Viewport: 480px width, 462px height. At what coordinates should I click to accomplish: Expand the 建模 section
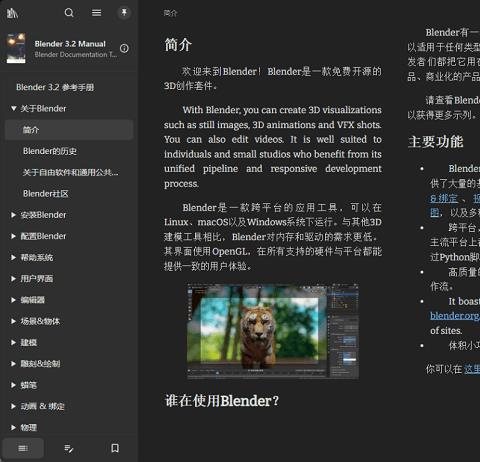pyautogui.click(x=13, y=343)
